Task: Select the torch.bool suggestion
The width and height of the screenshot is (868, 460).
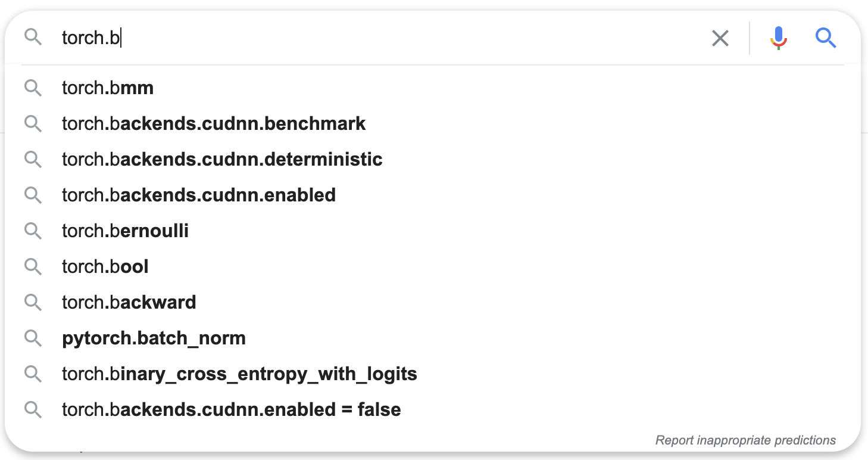Action: click(433, 267)
